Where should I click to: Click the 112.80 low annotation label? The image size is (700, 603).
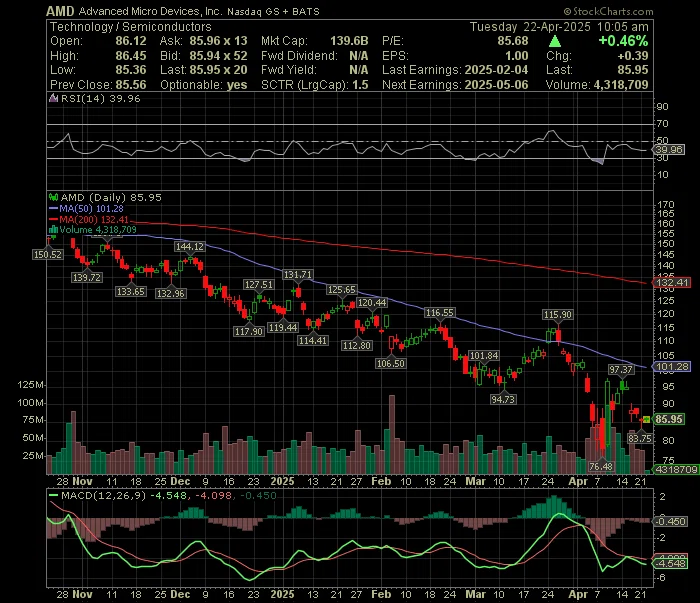point(357,345)
